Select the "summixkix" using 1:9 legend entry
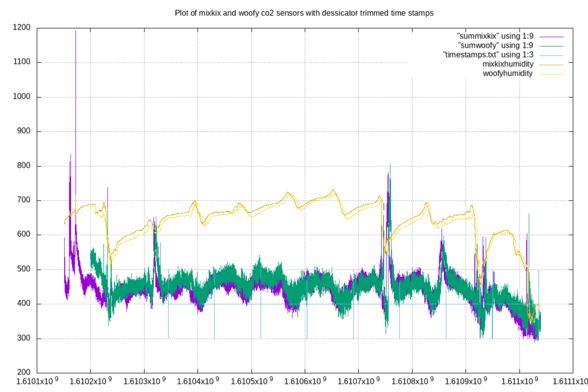The height and width of the screenshot is (392, 588). coord(495,36)
